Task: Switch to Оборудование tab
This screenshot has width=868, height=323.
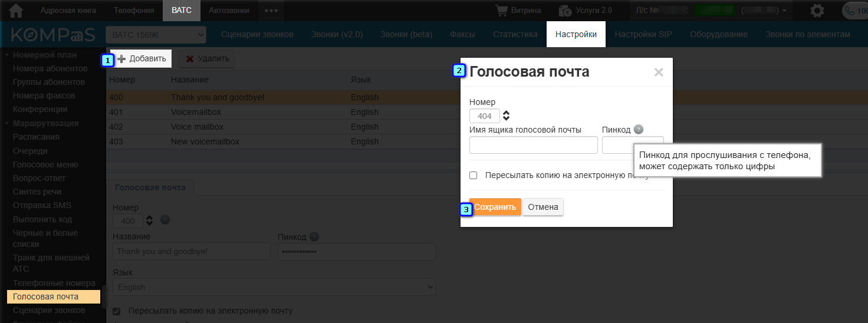Action: pyautogui.click(x=719, y=34)
